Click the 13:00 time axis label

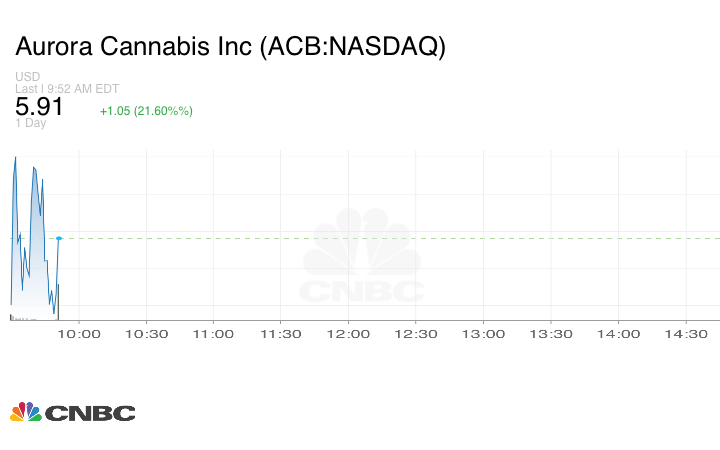(x=484, y=334)
